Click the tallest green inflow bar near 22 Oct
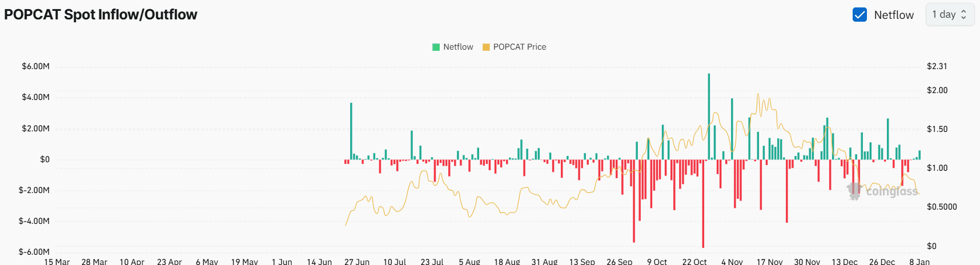 click(x=709, y=117)
